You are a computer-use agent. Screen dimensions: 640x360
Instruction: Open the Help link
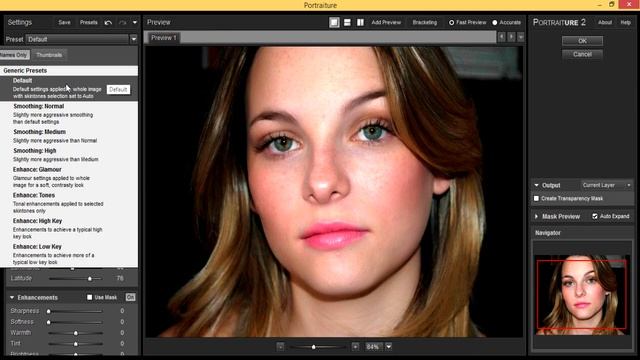click(x=626, y=22)
